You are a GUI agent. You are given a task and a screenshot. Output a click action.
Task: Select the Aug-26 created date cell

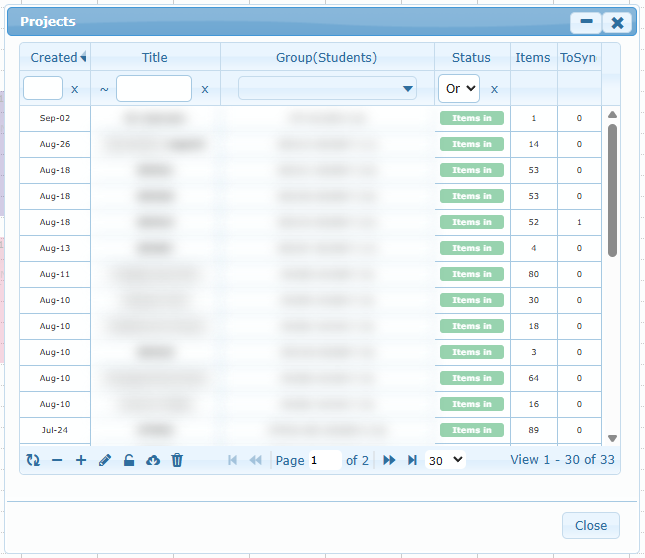click(x=55, y=144)
